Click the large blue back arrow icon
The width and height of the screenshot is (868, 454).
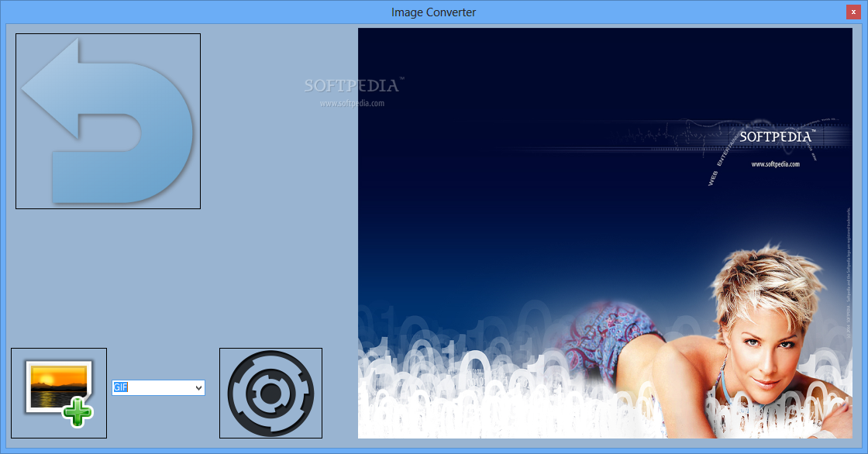coord(108,122)
